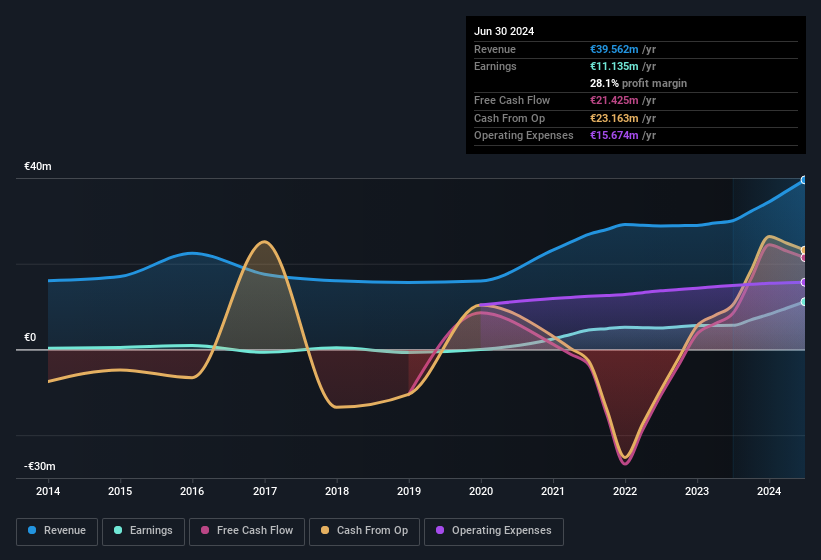Screen dimensions: 821x560
Task: Toggle the Revenue legend button
Action: point(58,531)
